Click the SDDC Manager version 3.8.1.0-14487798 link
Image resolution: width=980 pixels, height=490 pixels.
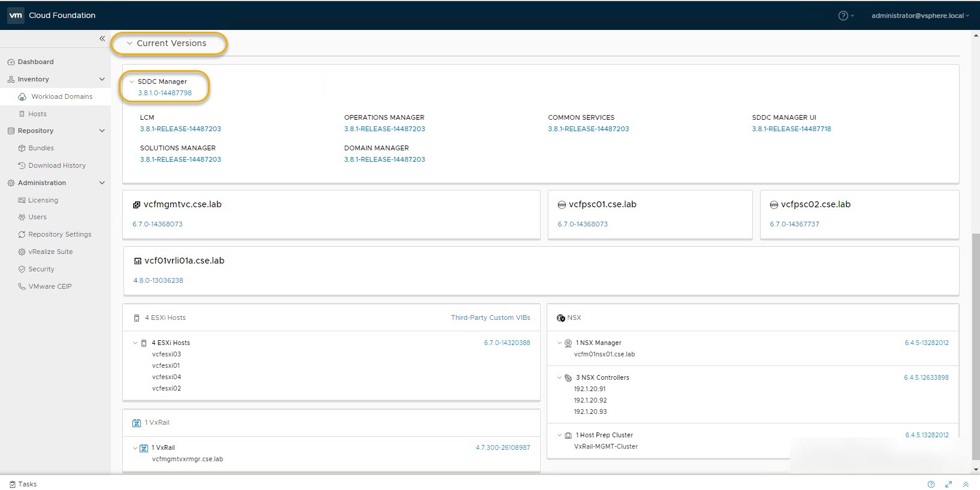(x=165, y=93)
